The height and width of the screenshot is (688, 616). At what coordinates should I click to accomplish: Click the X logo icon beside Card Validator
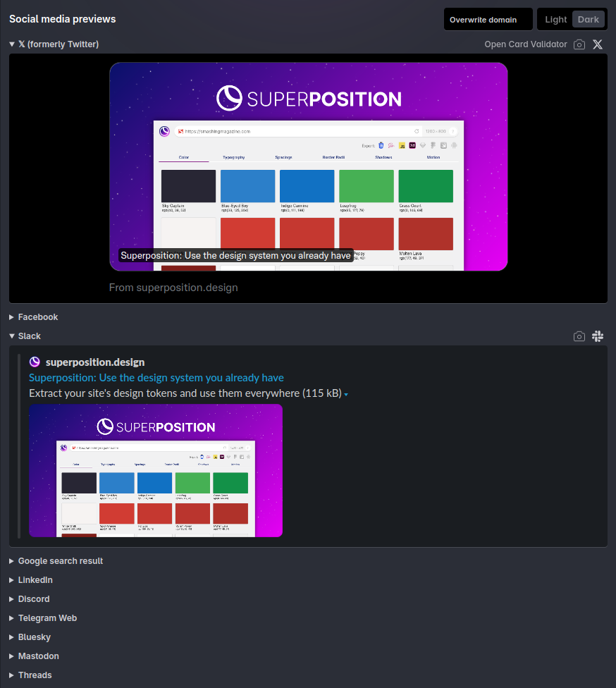click(x=598, y=44)
